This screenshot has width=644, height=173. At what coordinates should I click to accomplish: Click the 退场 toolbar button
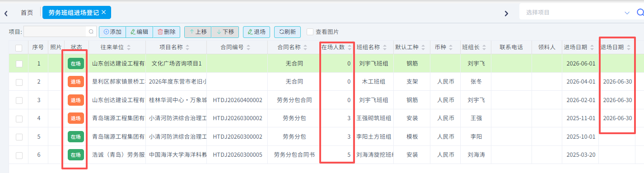click(257, 32)
